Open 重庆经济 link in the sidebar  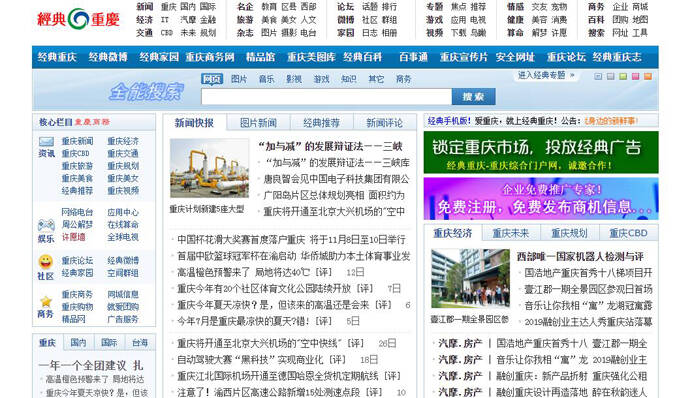pyautogui.click(x=123, y=141)
